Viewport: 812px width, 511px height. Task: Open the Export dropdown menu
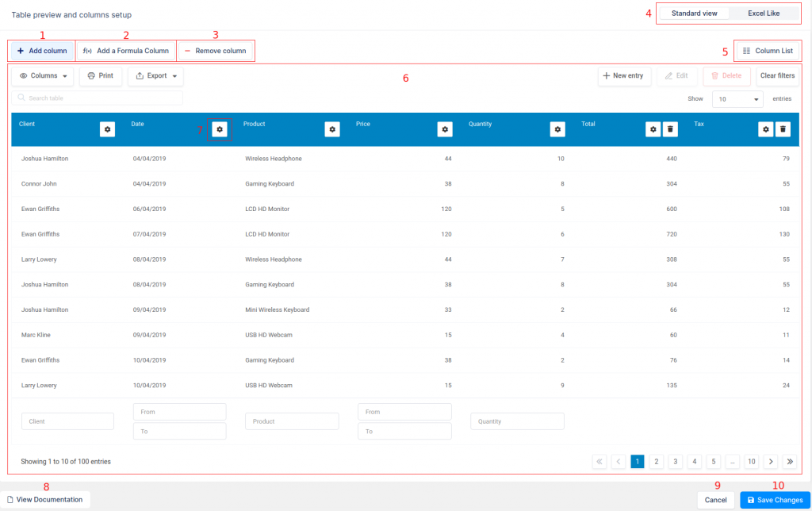155,75
